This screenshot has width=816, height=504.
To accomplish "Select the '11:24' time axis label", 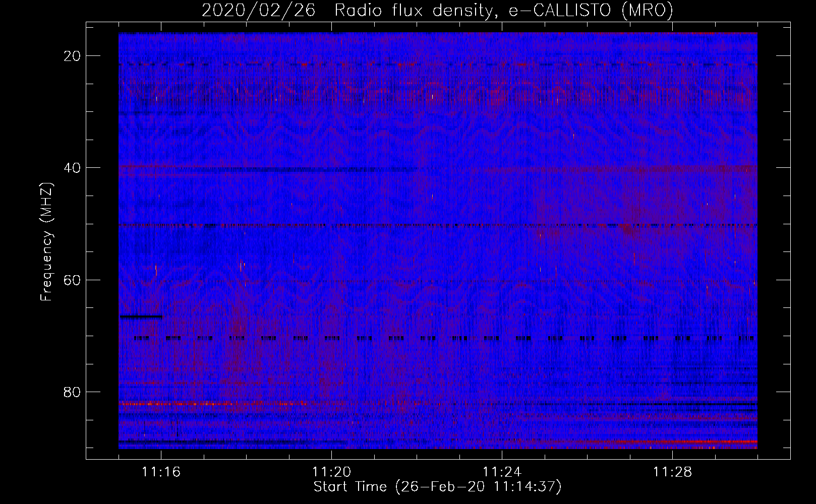I will coord(502,472).
